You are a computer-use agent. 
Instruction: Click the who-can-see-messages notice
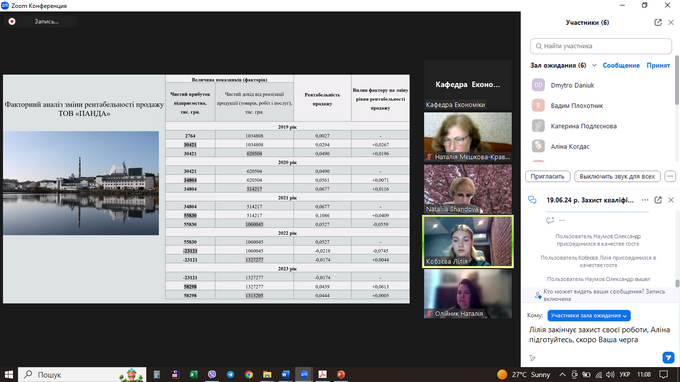click(600, 295)
